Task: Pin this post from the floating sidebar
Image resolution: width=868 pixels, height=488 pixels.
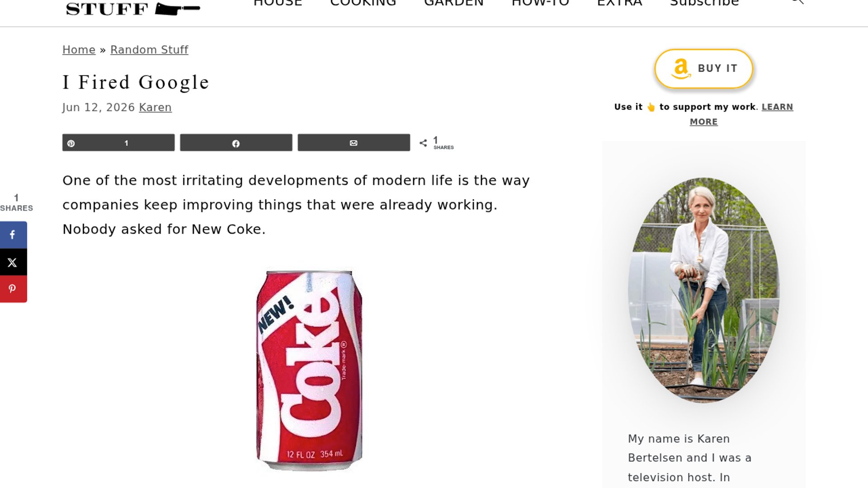Action: click(x=13, y=289)
